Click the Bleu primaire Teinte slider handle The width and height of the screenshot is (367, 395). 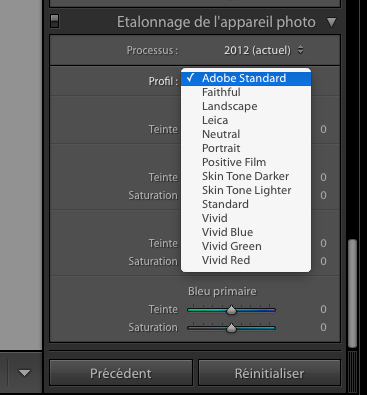[231, 310]
